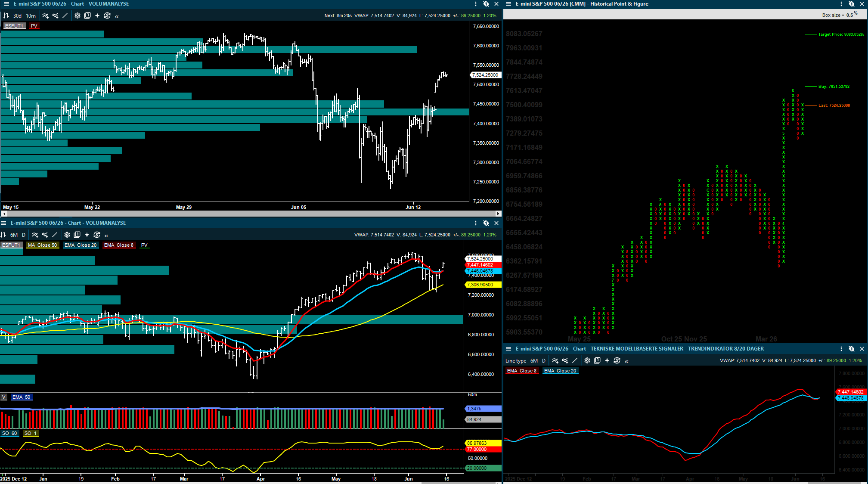Open settings gear of the 30d chart
The image size is (868, 484).
pyautogui.click(x=77, y=16)
